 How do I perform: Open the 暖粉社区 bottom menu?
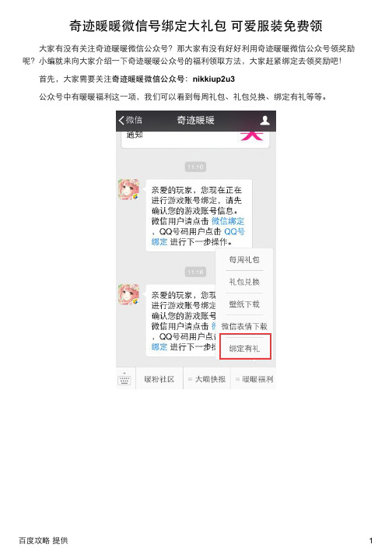pyautogui.click(x=159, y=379)
